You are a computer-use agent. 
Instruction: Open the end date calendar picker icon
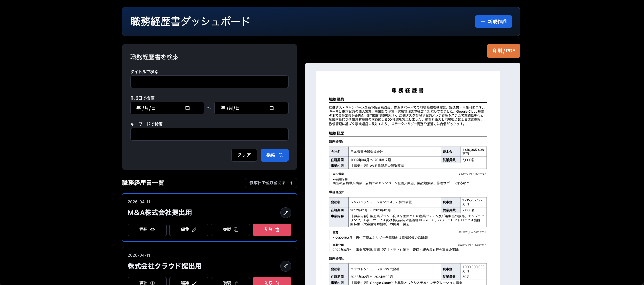coord(272,108)
